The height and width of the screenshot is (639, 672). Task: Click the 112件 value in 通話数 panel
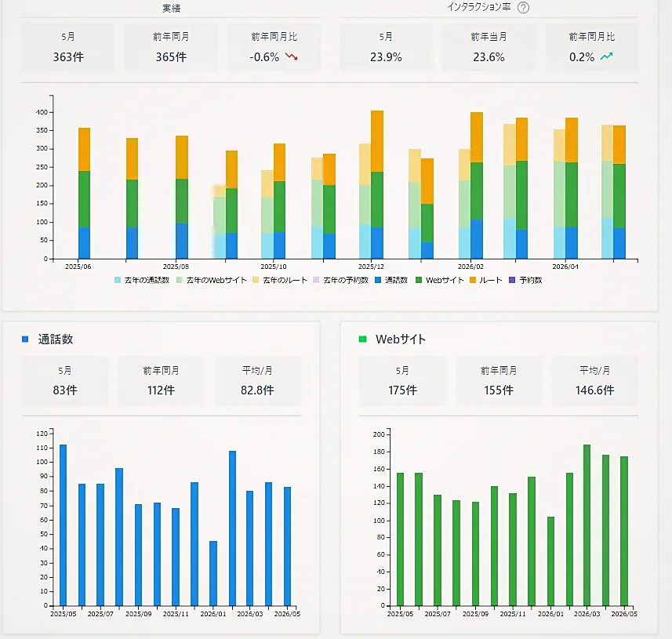(x=162, y=390)
